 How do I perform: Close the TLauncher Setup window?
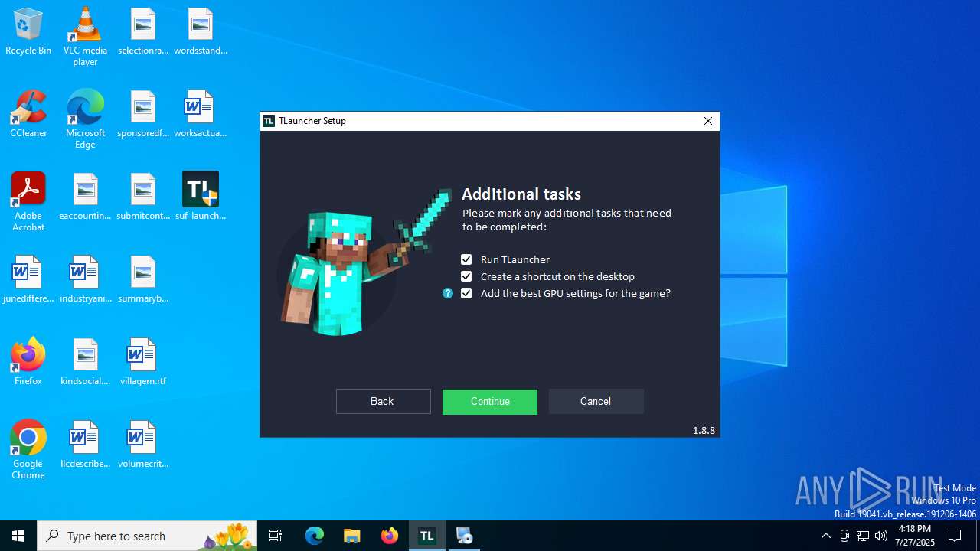point(708,121)
